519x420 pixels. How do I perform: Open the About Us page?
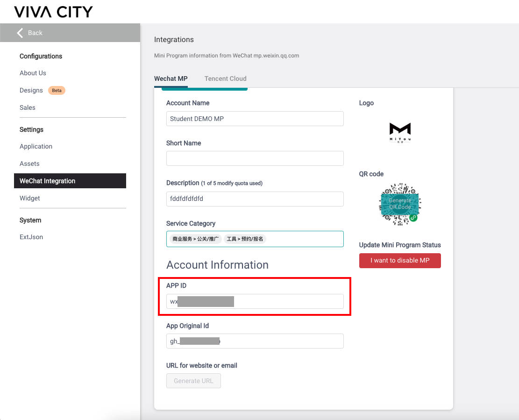[x=33, y=73]
